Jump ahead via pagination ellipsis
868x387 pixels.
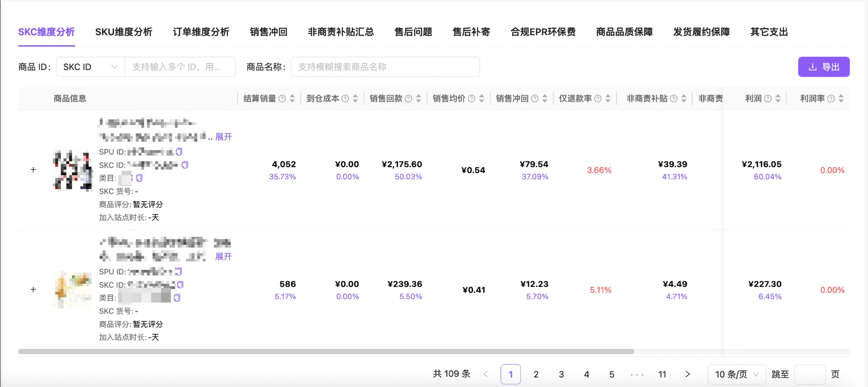(637, 374)
